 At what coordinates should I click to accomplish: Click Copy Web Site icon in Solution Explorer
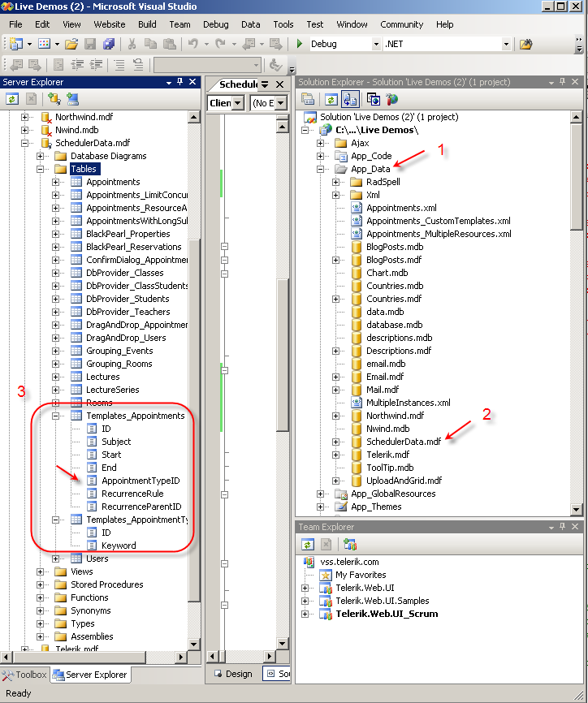tap(373, 99)
